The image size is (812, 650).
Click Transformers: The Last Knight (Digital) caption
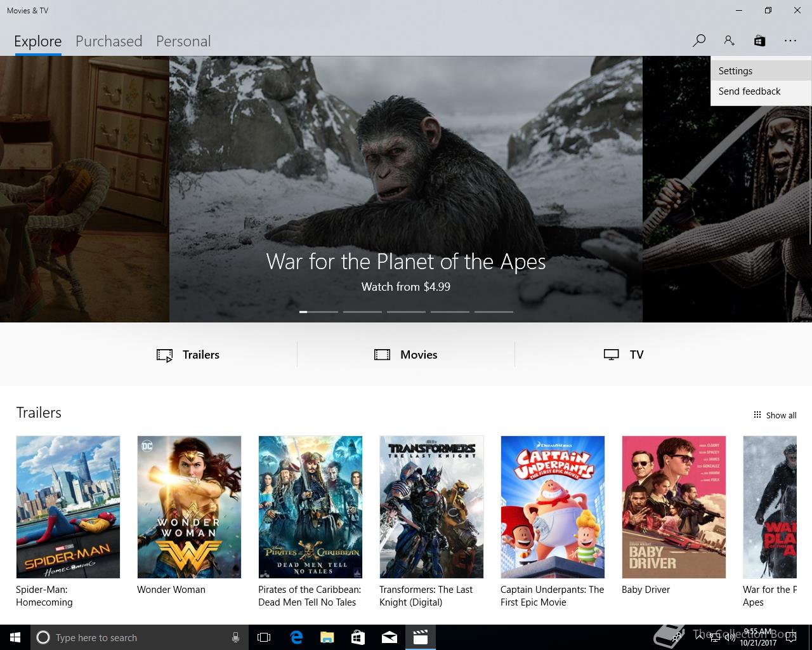point(426,596)
